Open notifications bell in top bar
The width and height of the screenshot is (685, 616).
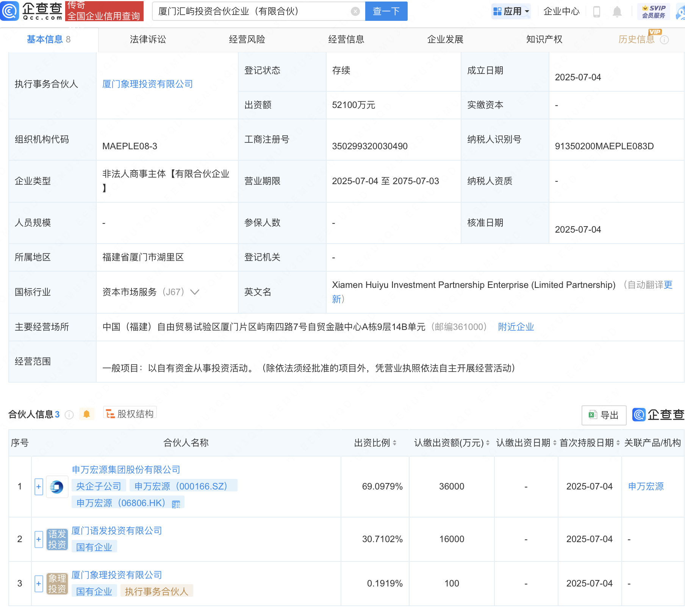[x=617, y=12]
